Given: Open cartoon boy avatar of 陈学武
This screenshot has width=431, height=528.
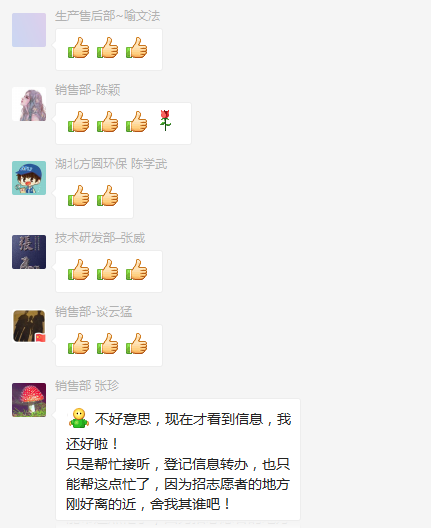Looking at the screenshot, I should [29, 178].
